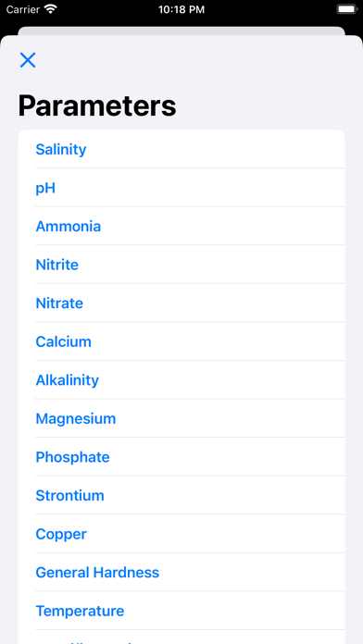Tap the partially visible row below Temperature
This screenshot has width=363, height=644.
point(181,637)
